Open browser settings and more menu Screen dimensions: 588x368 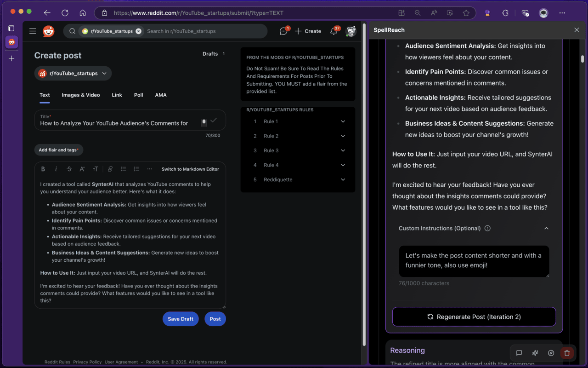tap(562, 13)
